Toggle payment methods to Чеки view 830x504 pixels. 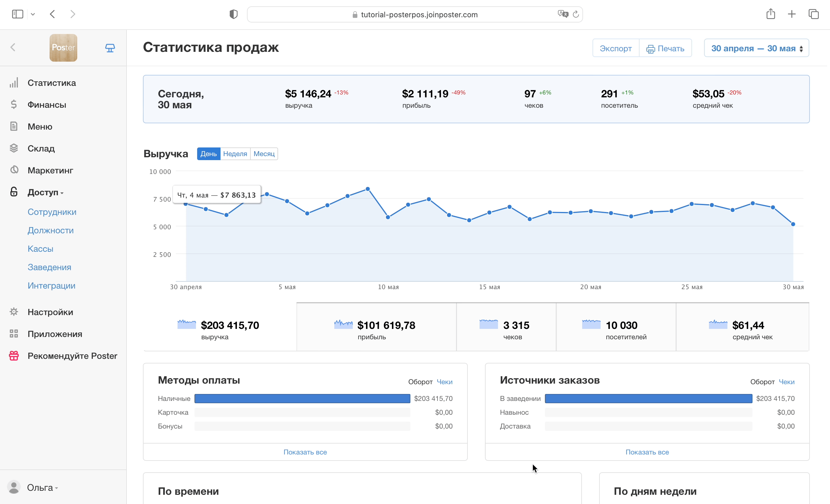[x=444, y=382]
